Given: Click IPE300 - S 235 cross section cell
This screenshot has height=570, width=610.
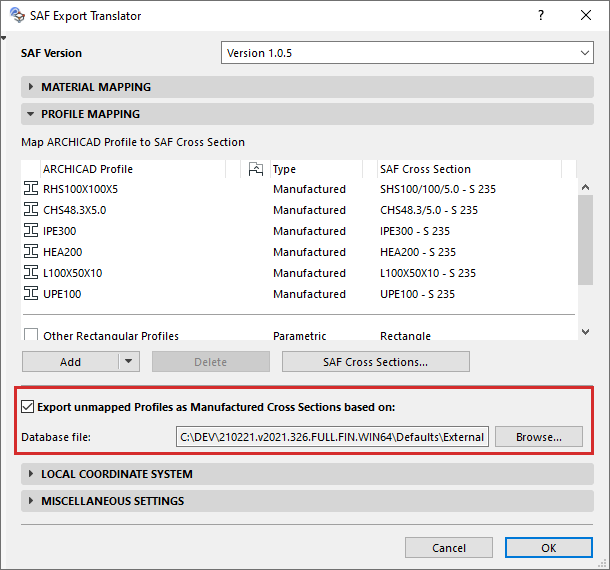Looking at the screenshot, I should pos(415,231).
